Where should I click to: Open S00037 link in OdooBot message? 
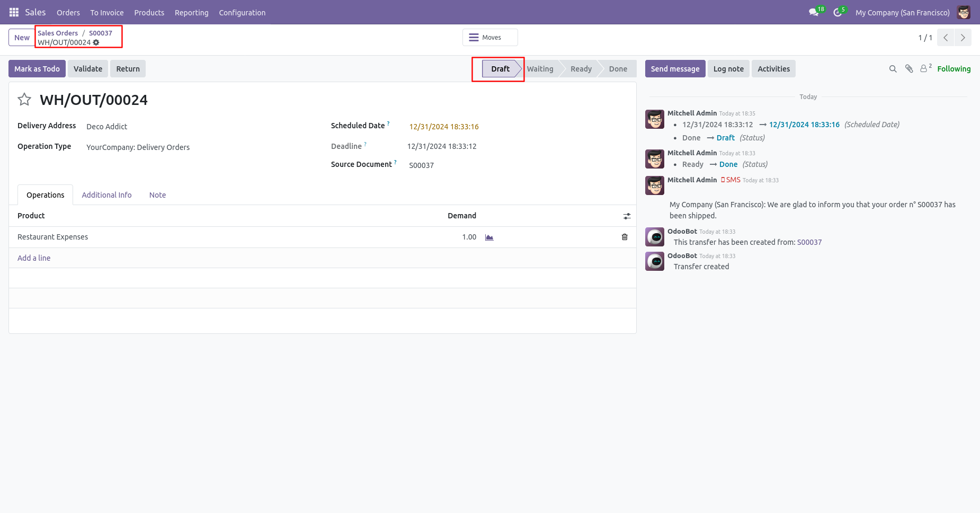pyautogui.click(x=809, y=242)
